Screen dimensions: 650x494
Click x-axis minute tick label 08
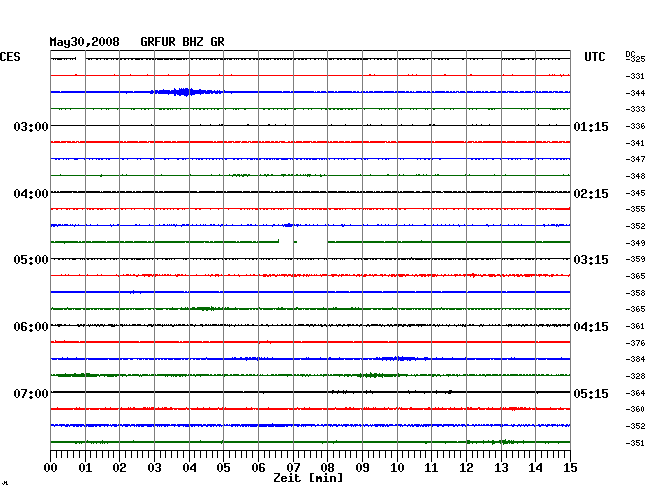click(x=327, y=468)
